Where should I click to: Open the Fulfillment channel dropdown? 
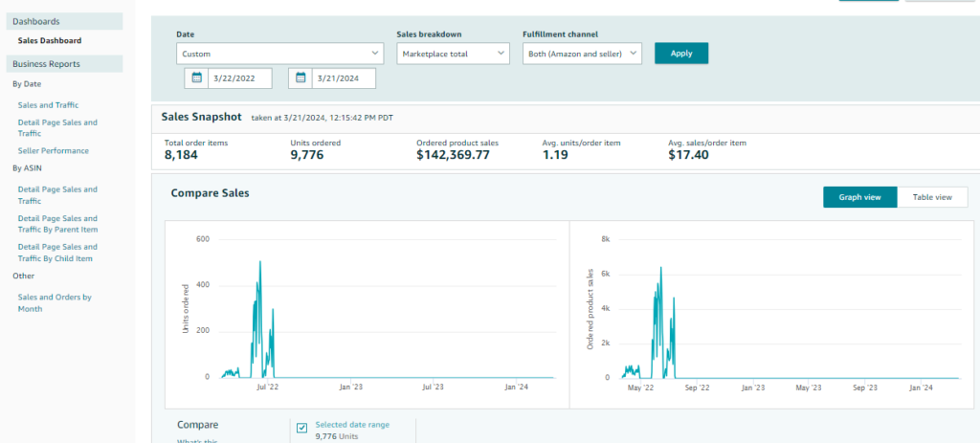pos(582,54)
